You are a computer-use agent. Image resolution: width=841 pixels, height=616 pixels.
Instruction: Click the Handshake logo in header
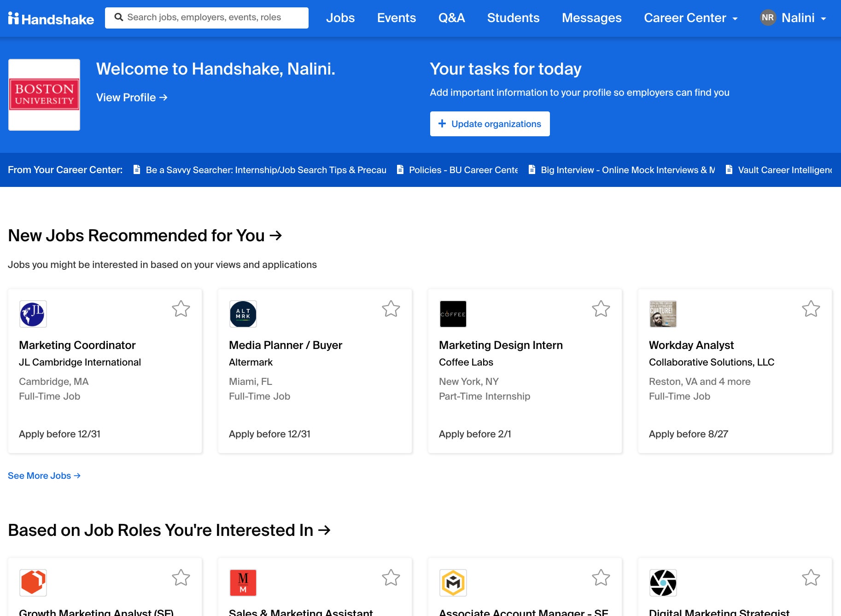(51, 18)
